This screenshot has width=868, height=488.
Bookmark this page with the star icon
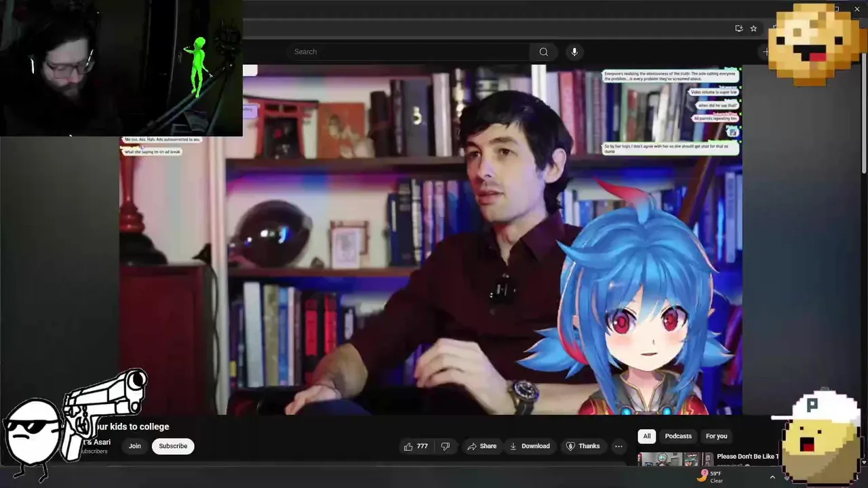pyautogui.click(x=753, y=28)
